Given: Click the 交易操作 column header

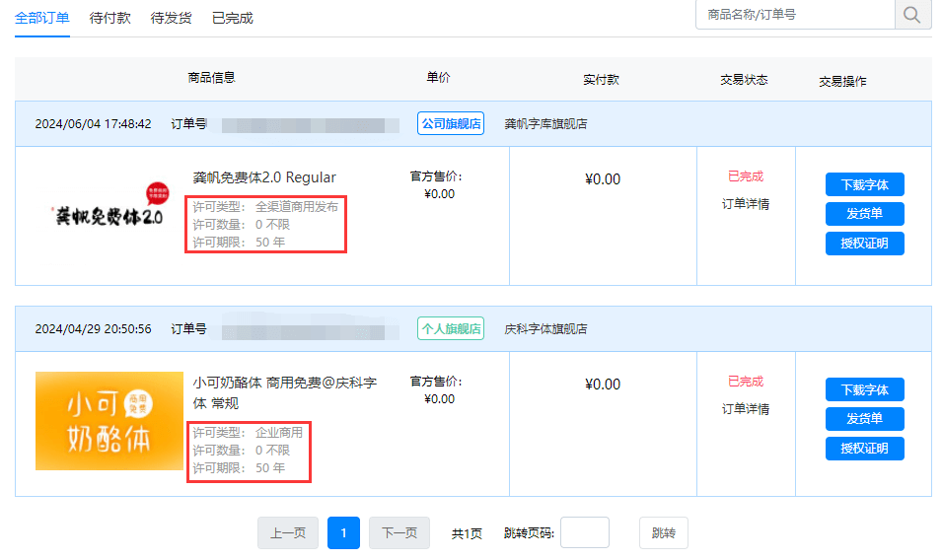Looking at the screenshot, I should point(843,81).
